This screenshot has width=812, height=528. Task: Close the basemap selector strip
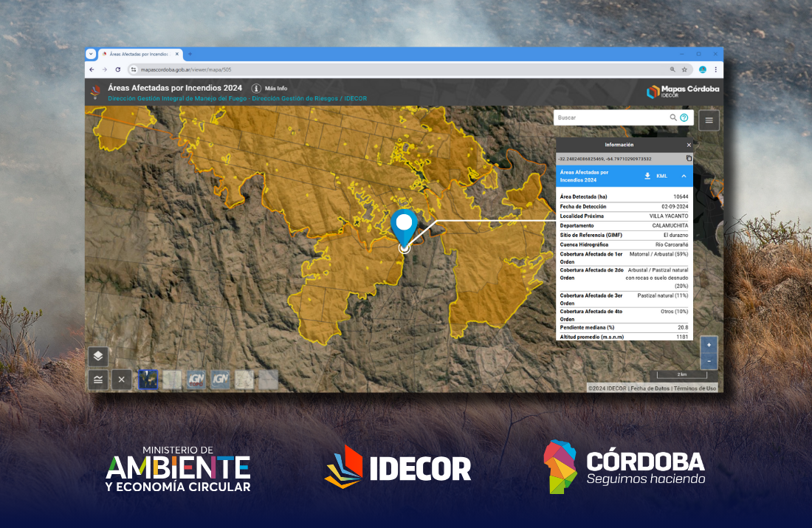tap(122, 380)
